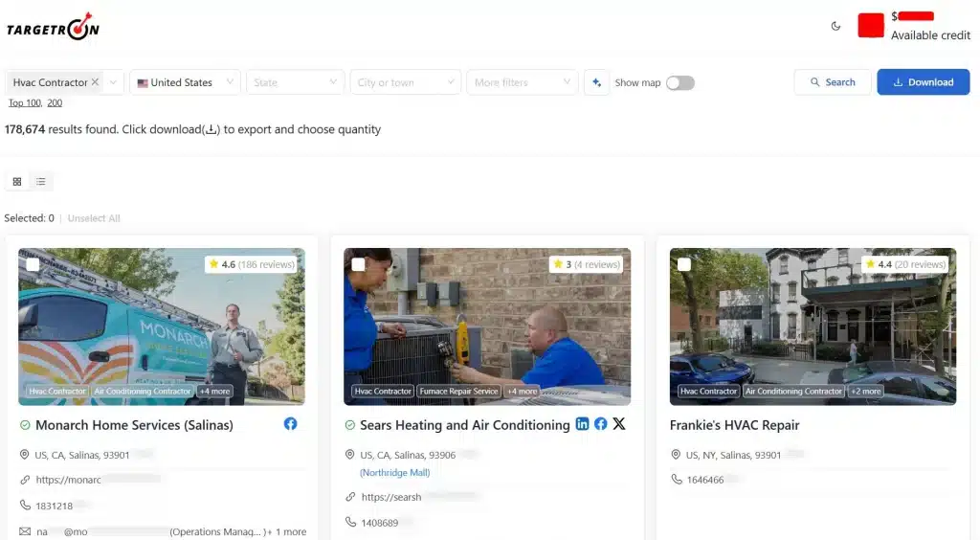Open Sears Heating X profile icon
This screenshot has width=980, height=540.
pyautogui.click(x=619, y=424)
